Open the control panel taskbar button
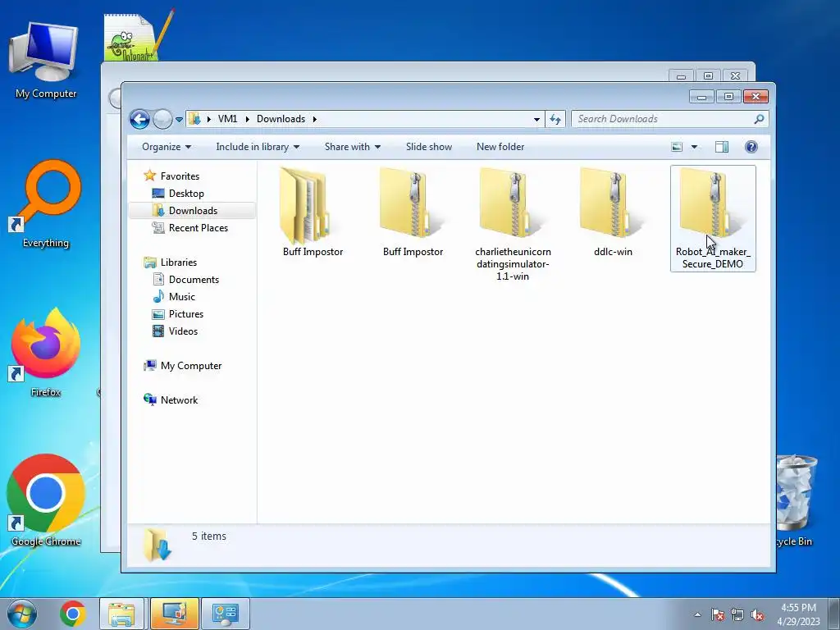 pyautogui.click(x=225, y=614)
